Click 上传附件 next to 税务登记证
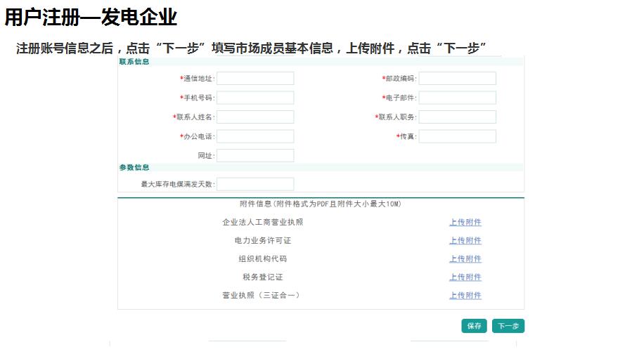This screenshot has width=644, height=361. 465,277
